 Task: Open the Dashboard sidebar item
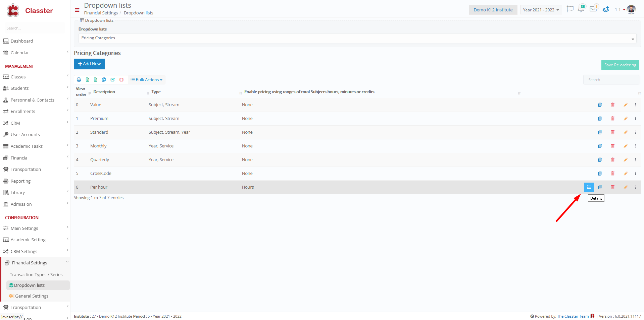coord(35,41)
